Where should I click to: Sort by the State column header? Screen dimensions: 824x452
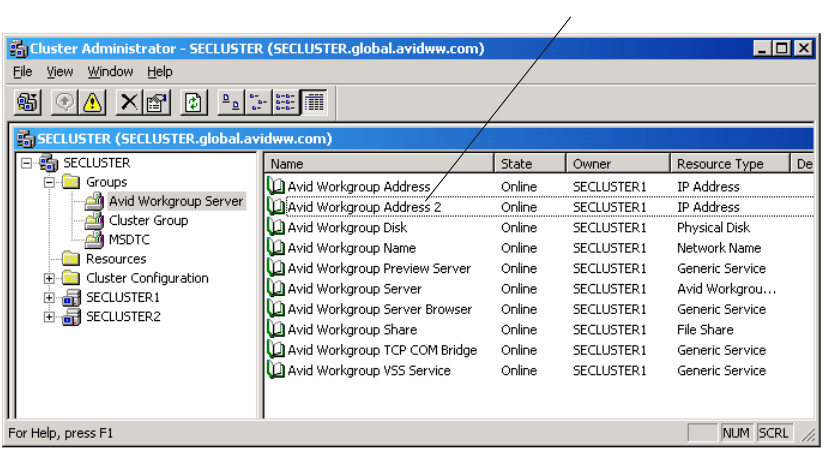pyautogui.click(x=530, y=163)
